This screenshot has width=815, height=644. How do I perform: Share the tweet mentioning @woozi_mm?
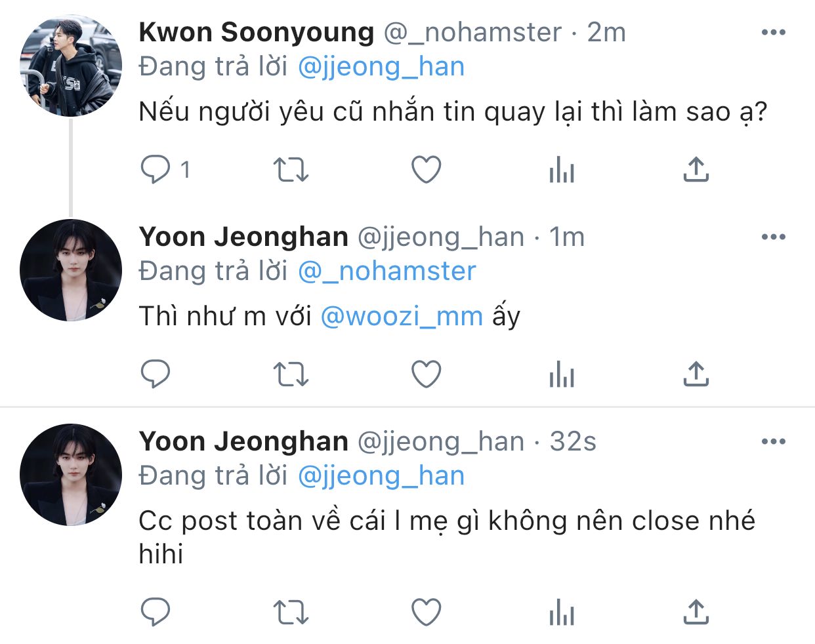pos(696,374)
